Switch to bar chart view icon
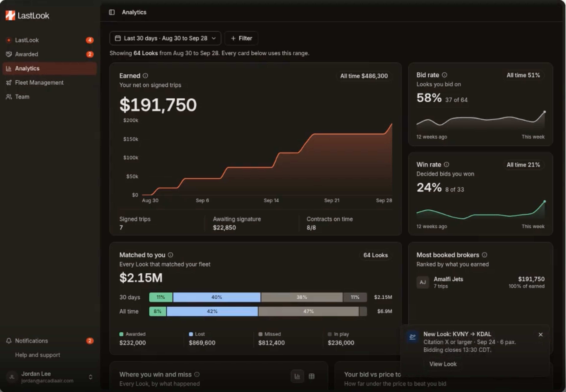 pos(297,376)
